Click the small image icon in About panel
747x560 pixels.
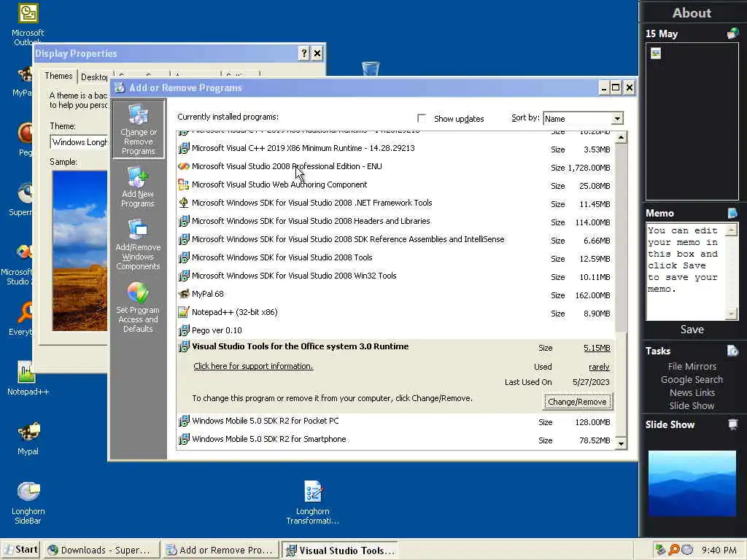tap(656, 53)
